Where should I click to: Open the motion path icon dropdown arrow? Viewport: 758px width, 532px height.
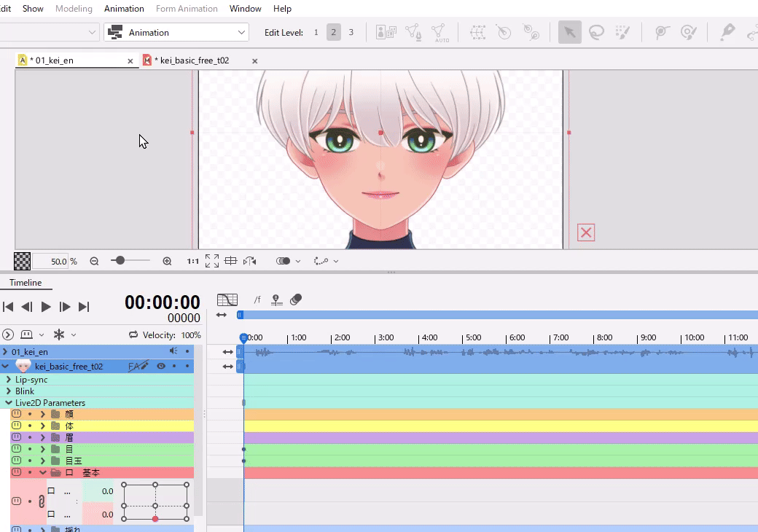tap(336, 261)
